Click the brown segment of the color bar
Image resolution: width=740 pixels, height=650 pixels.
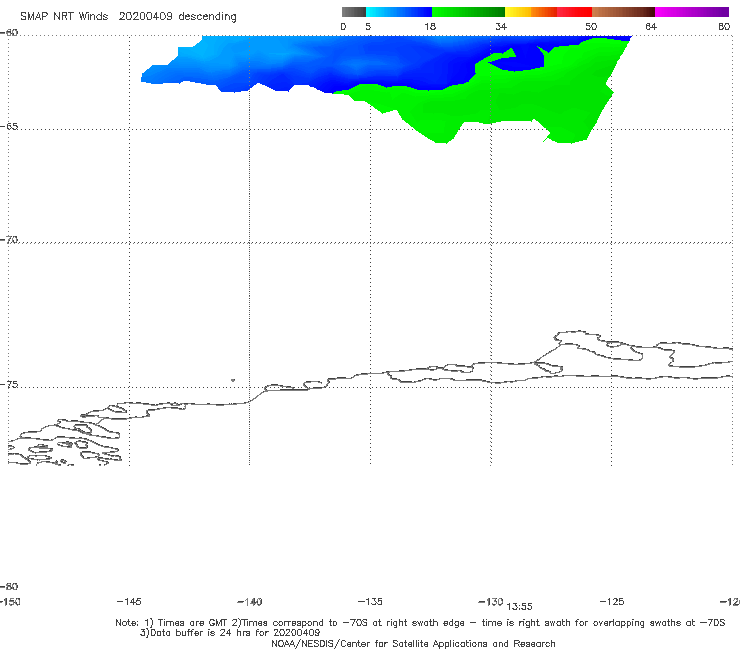coord(623,12)
